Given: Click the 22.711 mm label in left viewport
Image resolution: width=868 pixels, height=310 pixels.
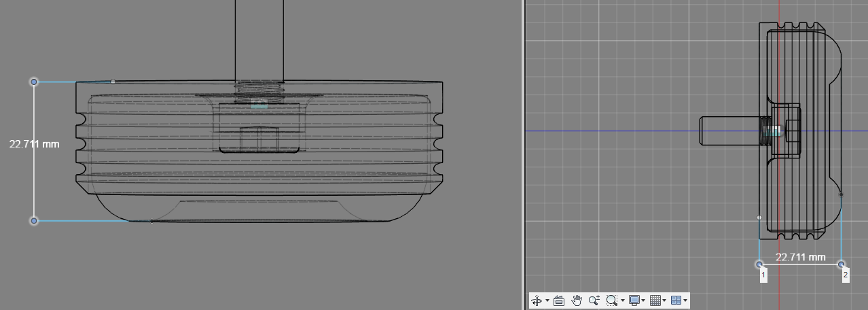Looking at the screenshot, I should (x=35, y=144).
